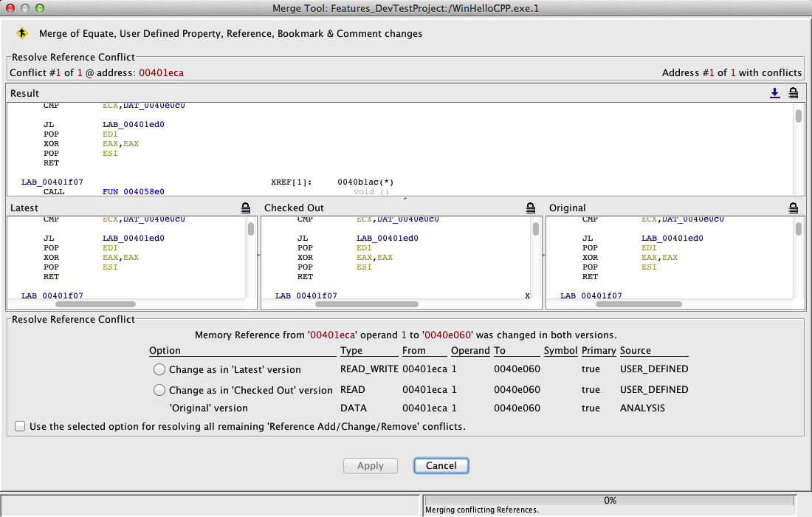
Task: Click the Result panel vertical scrollbar thumb
Action: [x=798, y=116]
